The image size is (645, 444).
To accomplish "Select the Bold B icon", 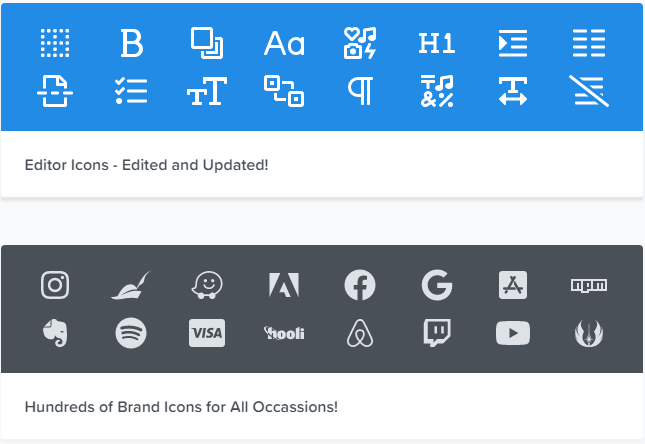I will click(x=132, y=43).
